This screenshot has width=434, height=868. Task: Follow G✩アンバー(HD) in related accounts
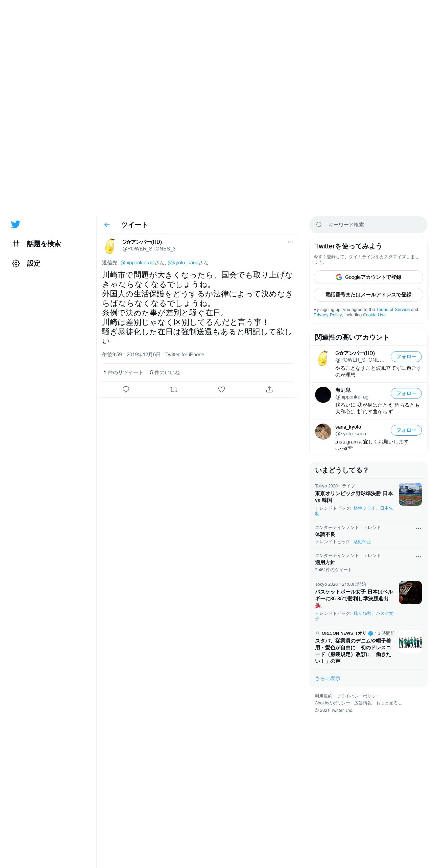(406, 357)
